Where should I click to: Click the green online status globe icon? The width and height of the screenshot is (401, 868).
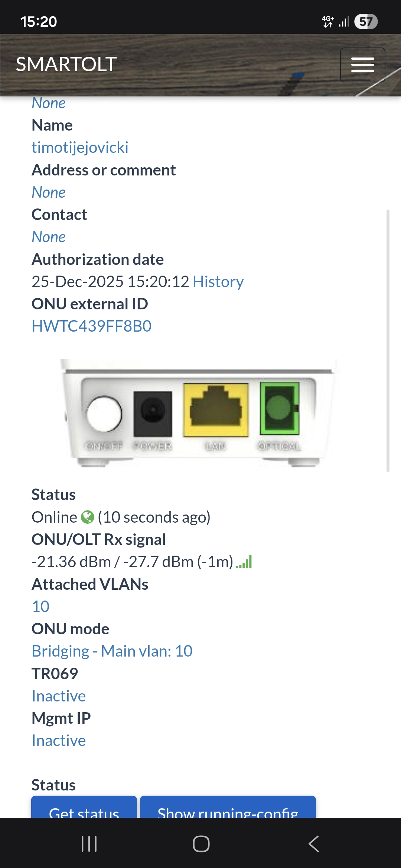88,517
